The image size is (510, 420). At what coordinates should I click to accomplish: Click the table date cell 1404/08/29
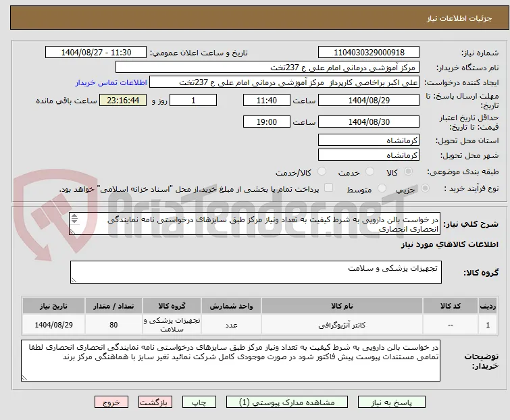coord(53,324)
